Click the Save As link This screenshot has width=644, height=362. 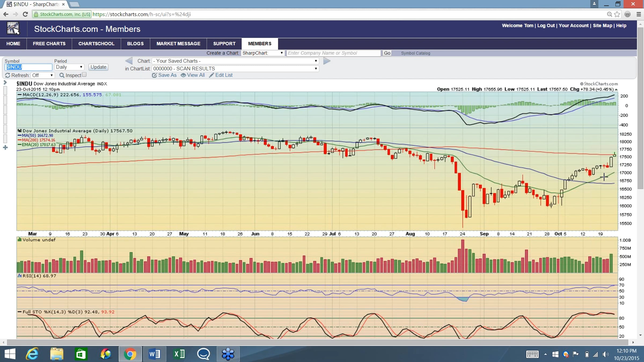coord(164,75)
